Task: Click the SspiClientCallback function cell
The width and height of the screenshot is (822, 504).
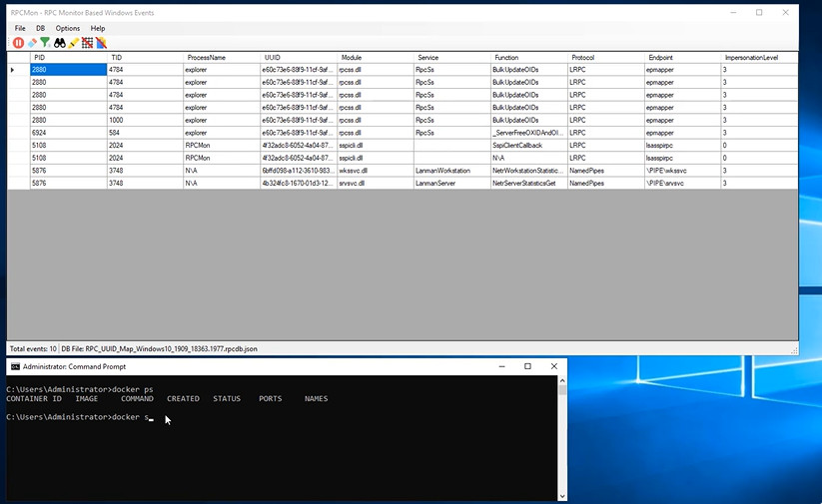Action: [x=529, y=145]
